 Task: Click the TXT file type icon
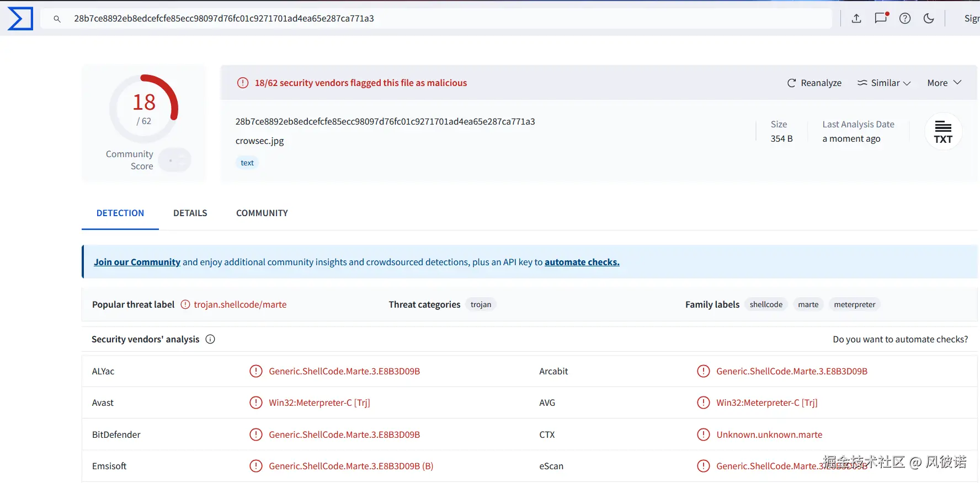943,132
